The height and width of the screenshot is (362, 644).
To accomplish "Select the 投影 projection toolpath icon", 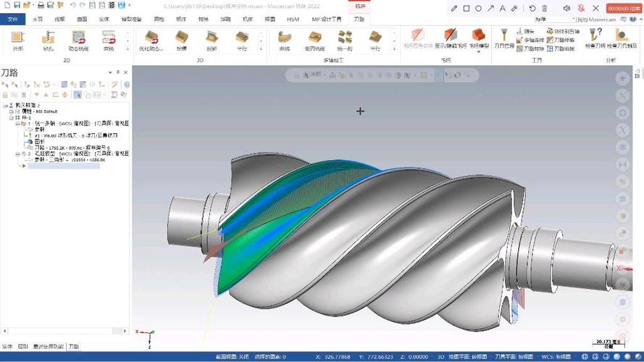I will click(212, 41).
